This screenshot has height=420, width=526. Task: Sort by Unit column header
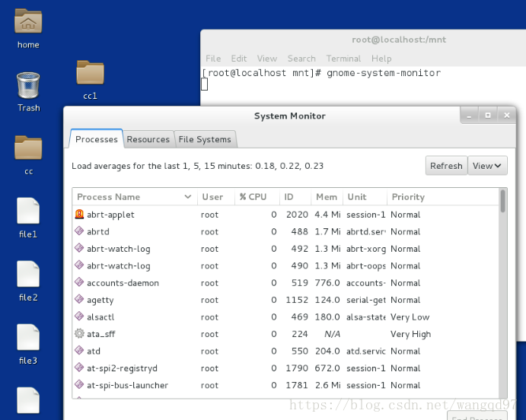(365, 197)
